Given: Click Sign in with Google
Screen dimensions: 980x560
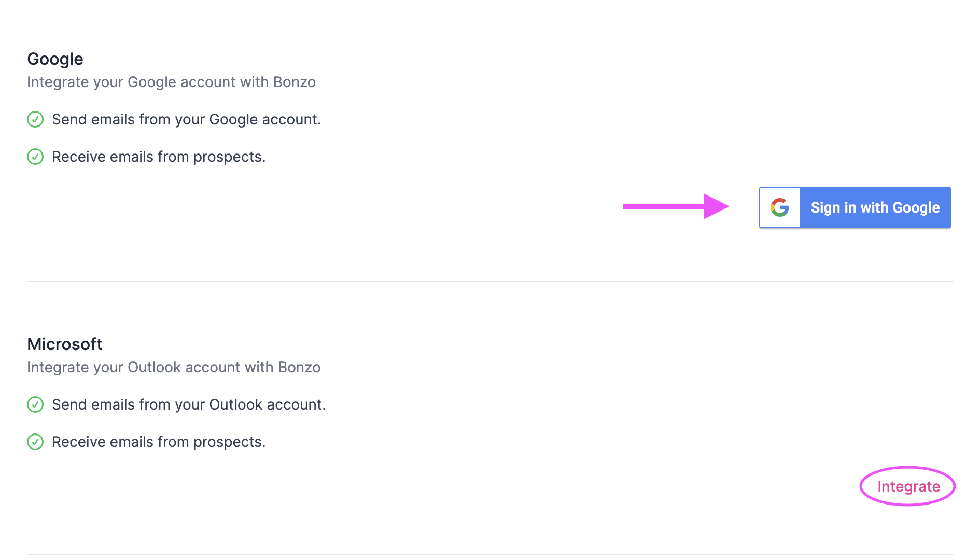Looking at the screenshot, I should (x=875, y=207).
